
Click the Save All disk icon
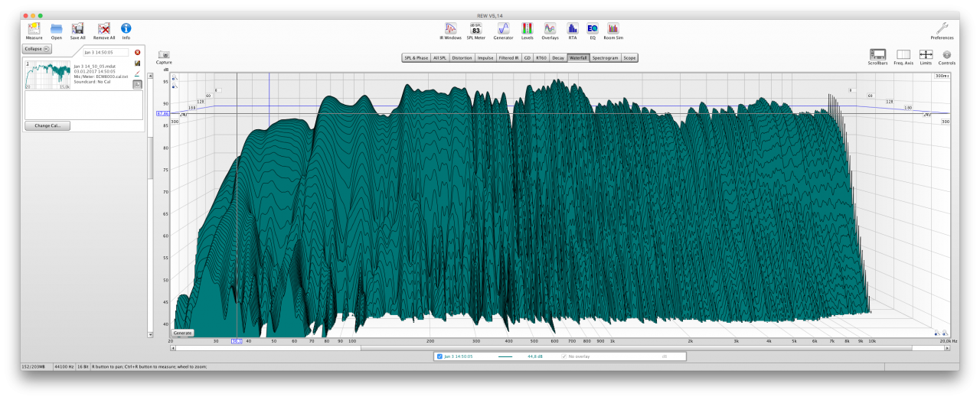click(78, 29)
